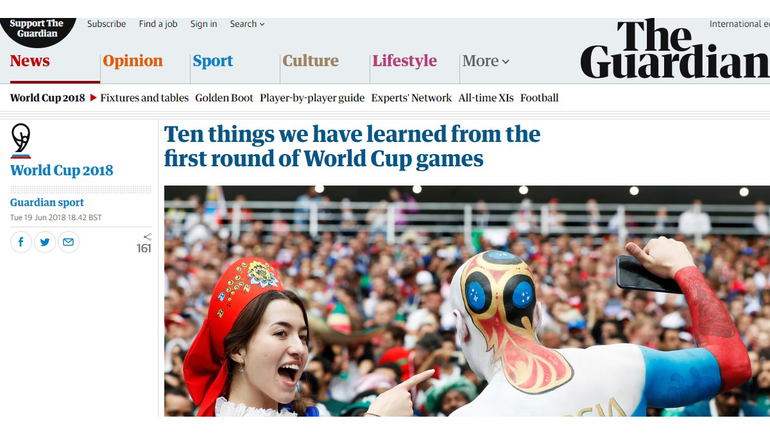Image resolution: width=770 pixels, height=434 pixels.
Task: Expand the More navigation menu
Action: point(485,61)
